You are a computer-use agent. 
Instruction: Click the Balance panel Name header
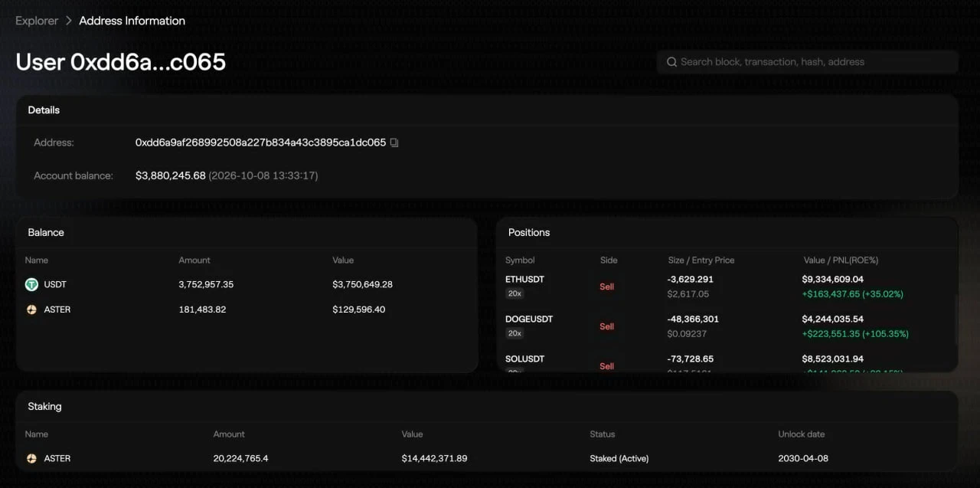(37, 260)
